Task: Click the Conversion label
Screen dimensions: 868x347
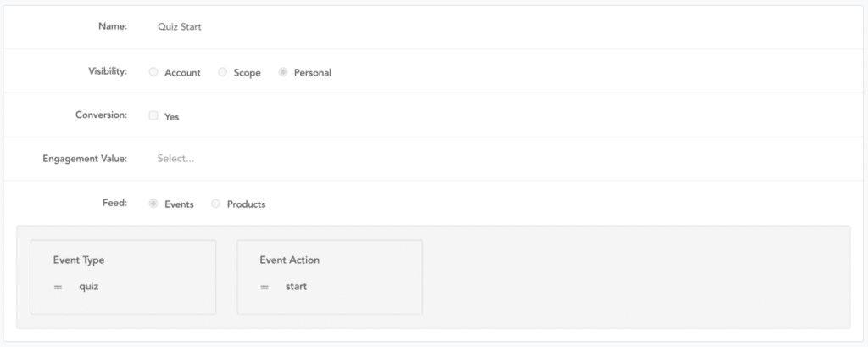Action: pyautogui.click(x=101, y=115)
